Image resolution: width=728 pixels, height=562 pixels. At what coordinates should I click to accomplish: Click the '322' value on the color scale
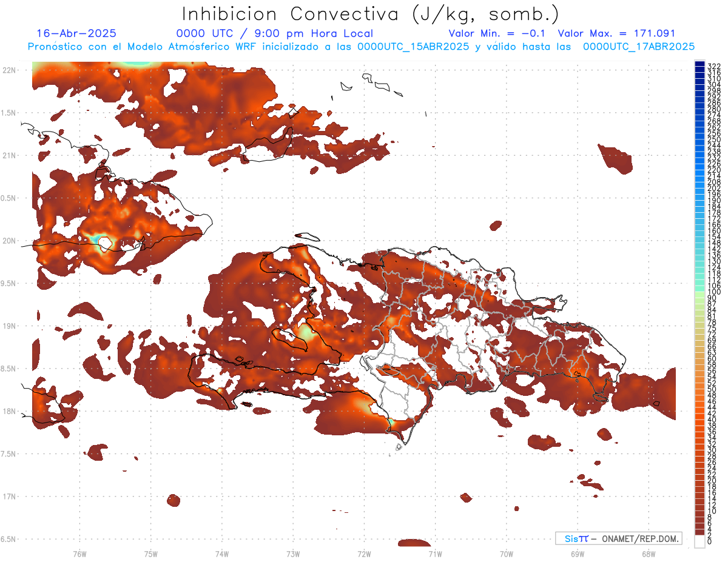714,65
